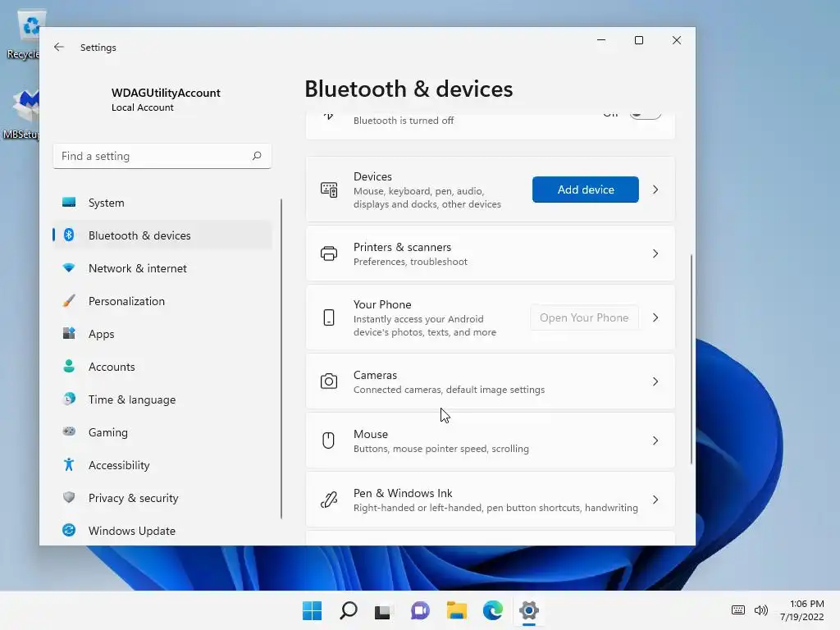Viewport: 840px width, 630px height.
Task: Click the Open Your Phone button
Action: pos(584,317)
